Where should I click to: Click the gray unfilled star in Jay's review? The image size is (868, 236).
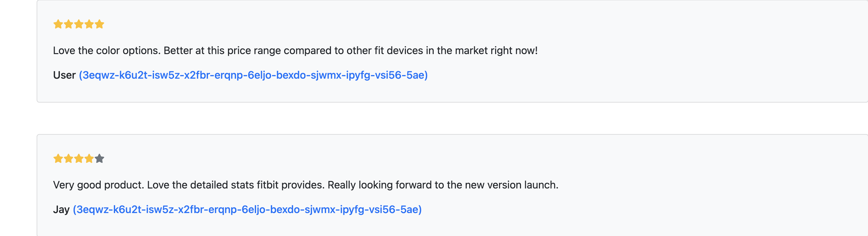[99, 159]
